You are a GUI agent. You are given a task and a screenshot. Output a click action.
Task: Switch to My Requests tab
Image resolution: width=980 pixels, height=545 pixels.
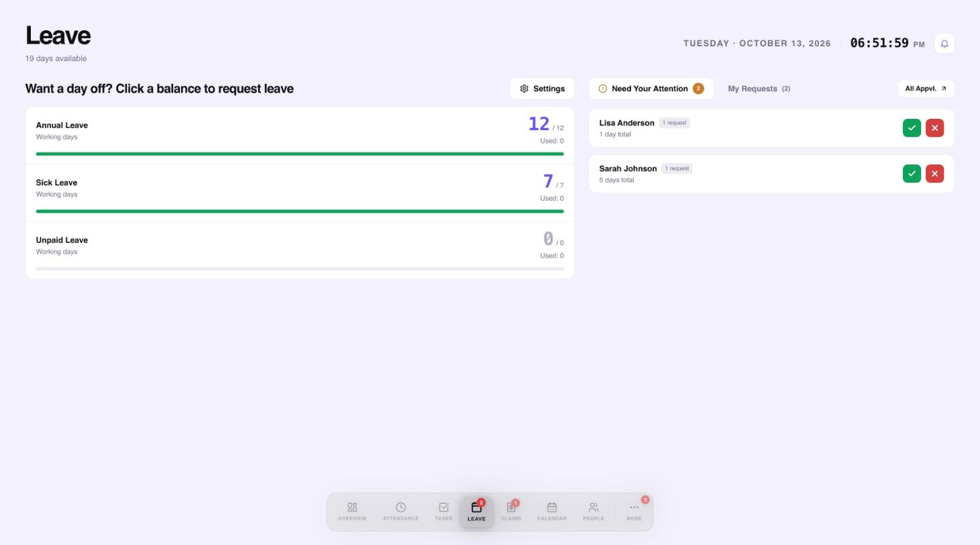(759, 89)
